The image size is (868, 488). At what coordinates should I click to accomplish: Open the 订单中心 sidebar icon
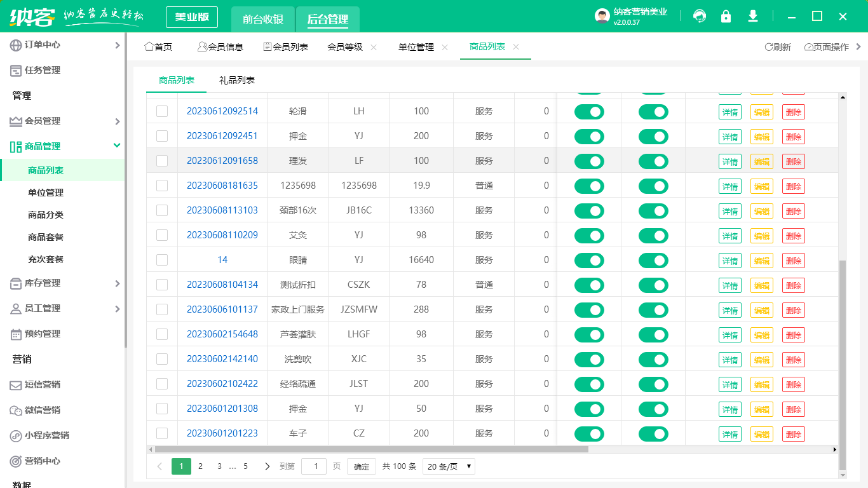(14, 44)
